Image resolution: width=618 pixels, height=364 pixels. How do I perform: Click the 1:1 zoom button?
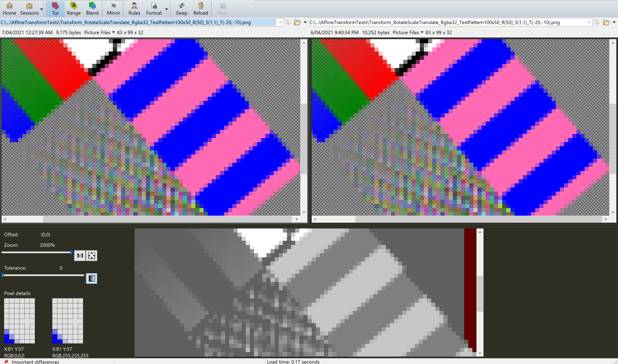80,256
